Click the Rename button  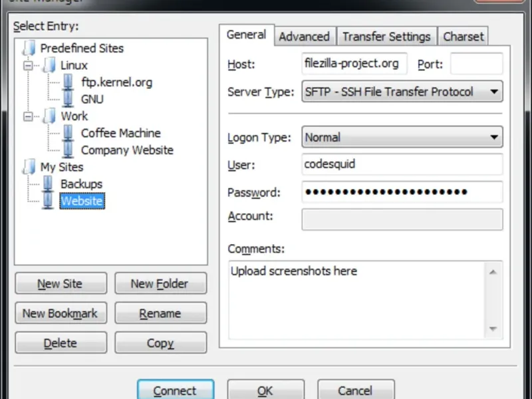[160, 313]
